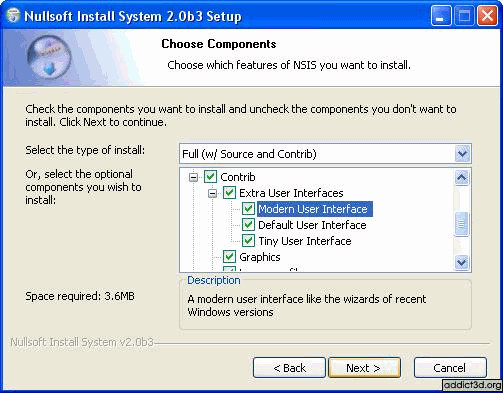503x393 pixels.
Task: Collapse the Extra User Interfaces node
Action: pyautogui.click(x=212, y=193)
